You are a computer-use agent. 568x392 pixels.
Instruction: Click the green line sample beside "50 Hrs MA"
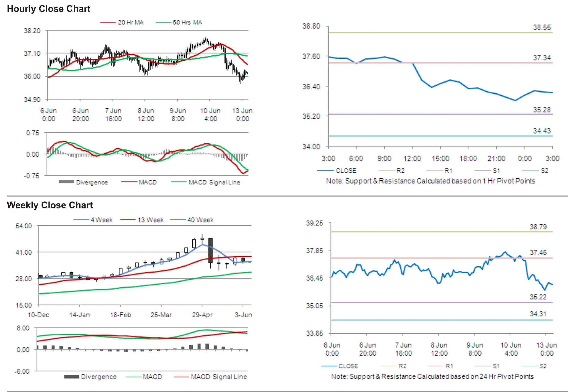(x=163, y=22)
